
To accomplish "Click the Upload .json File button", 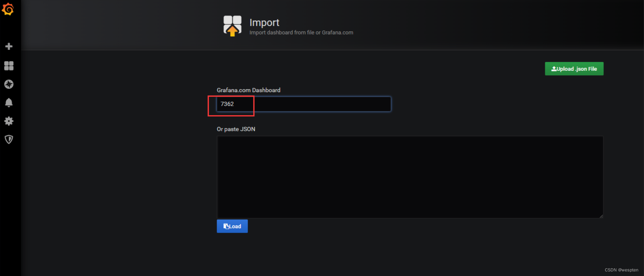I will click(x=574, y=69).
